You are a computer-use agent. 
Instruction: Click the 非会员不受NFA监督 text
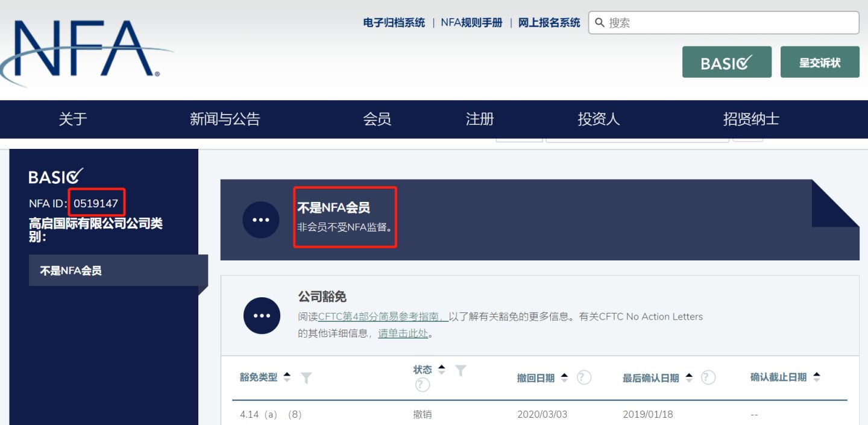[x=345, y=227]
